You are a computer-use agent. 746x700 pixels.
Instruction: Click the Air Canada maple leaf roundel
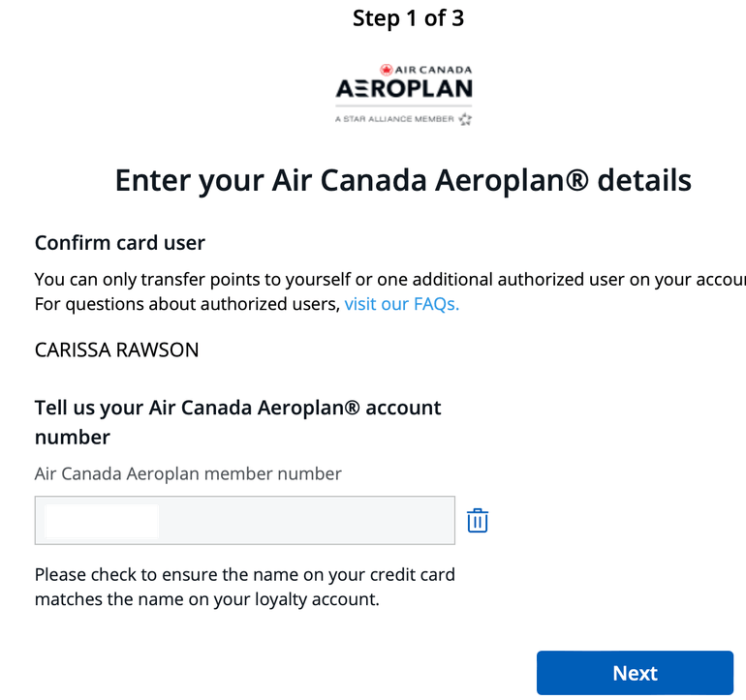pos(386,70)
